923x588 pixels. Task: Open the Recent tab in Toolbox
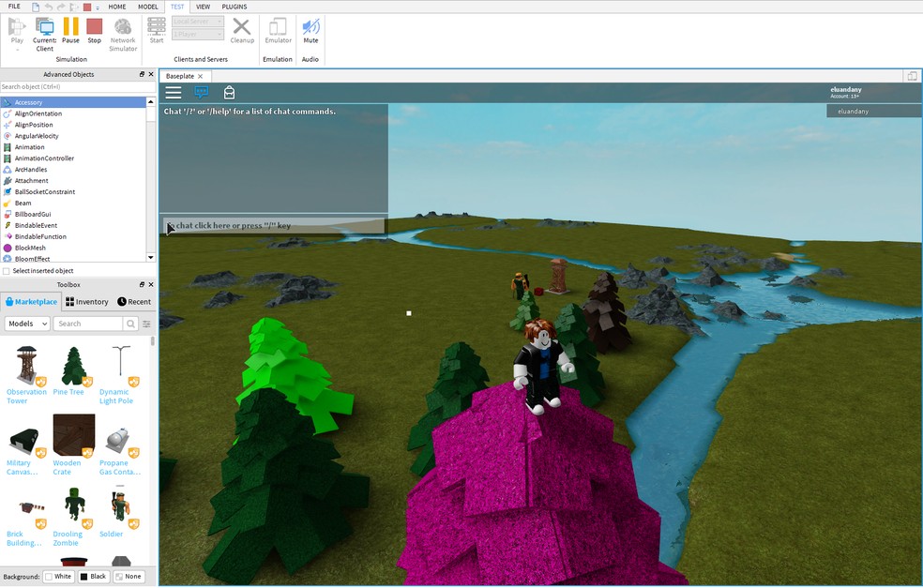pyautogui.click(x=134, y=302)
